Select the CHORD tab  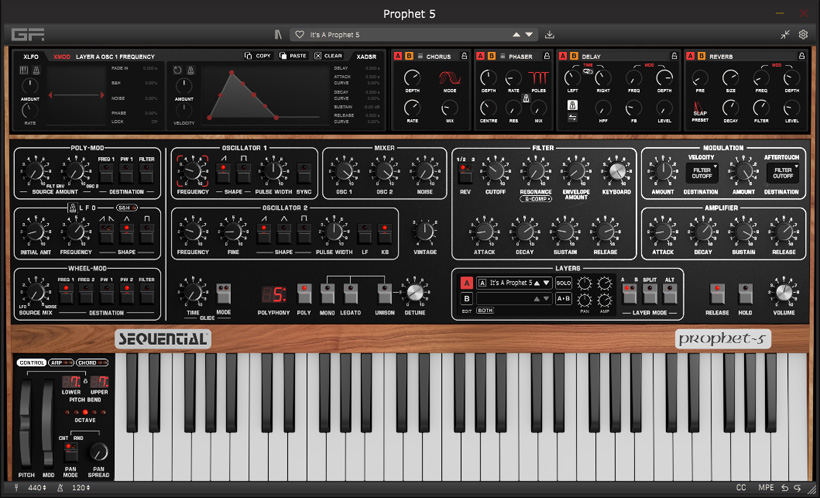[93, 363]
